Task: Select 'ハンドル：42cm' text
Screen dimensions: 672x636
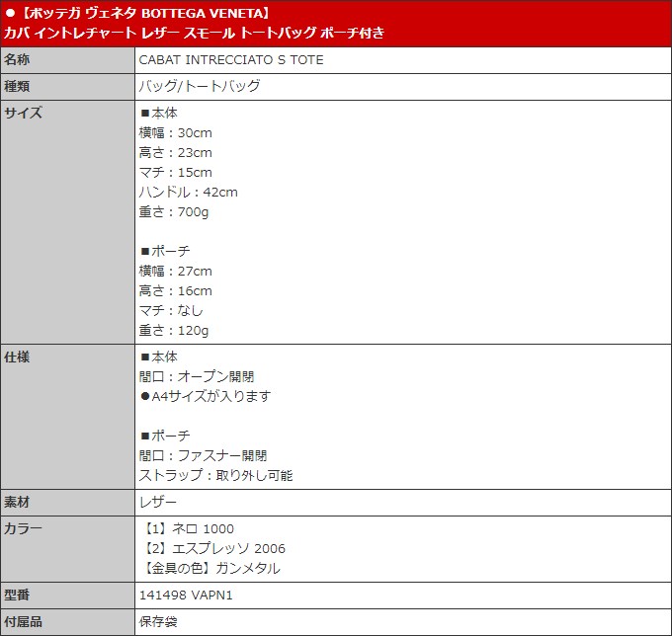Action: pos(188,192)
